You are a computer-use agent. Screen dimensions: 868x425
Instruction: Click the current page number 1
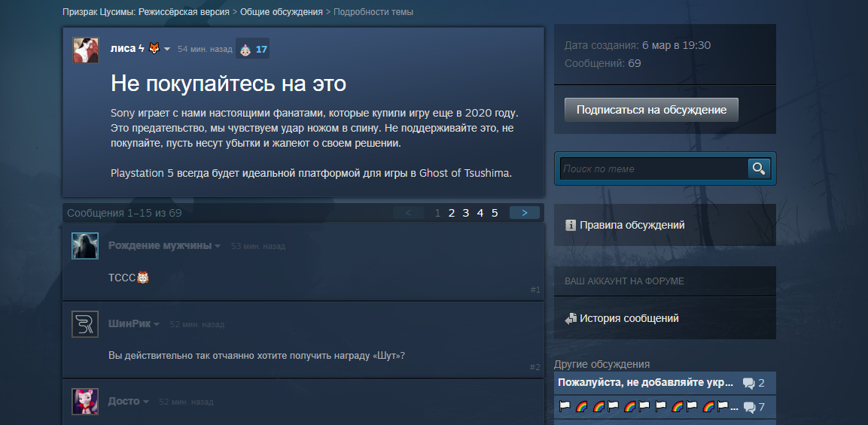[x=437, y=213]
